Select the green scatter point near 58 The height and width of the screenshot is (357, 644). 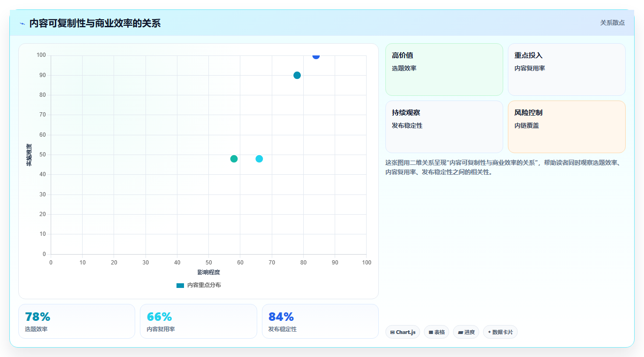click(234, 159)
